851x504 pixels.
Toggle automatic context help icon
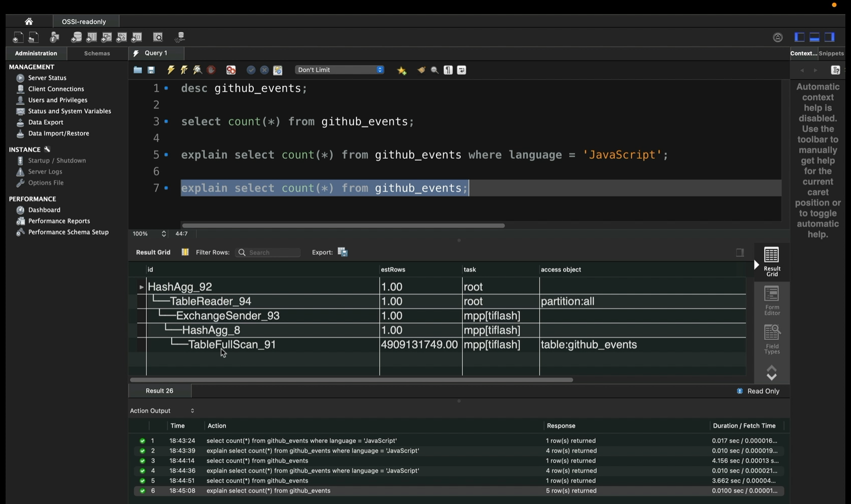point(836,70)
